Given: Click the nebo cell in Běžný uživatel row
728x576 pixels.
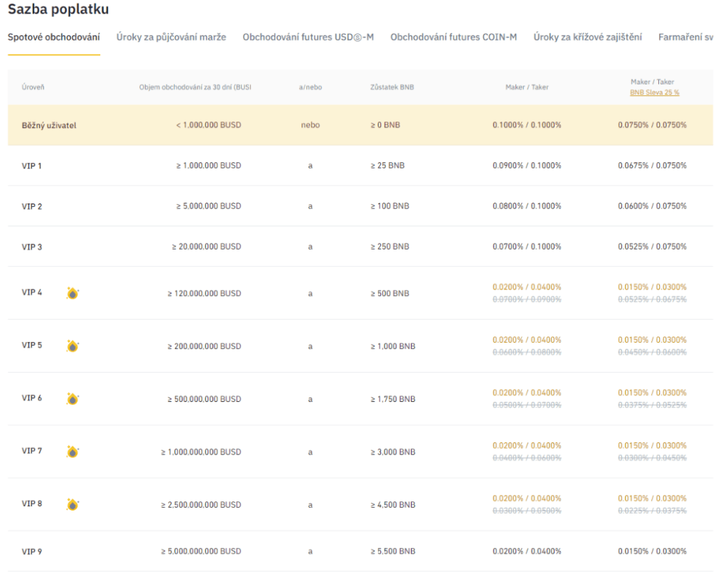Looking at the screenshot, I should (x=310, y=125).
